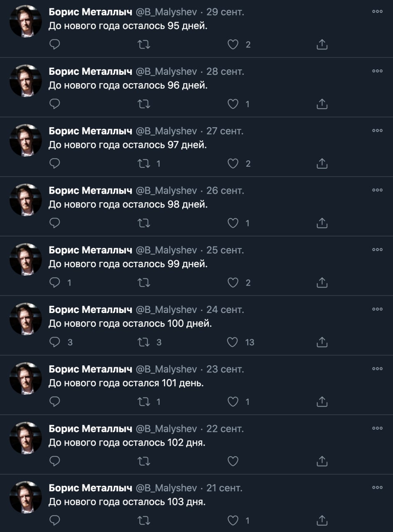Share the 101 day tweet

pos(322,401)
